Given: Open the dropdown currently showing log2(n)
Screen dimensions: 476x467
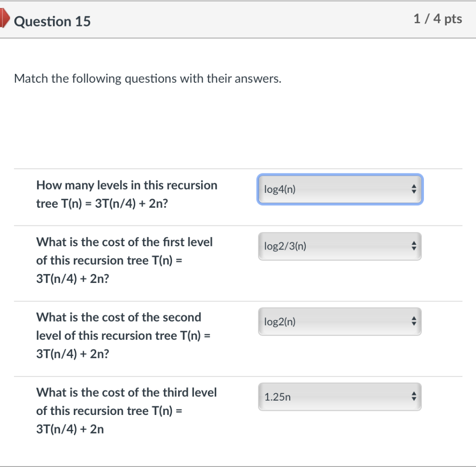Looking at the screenshot, I should click(340, 321).
